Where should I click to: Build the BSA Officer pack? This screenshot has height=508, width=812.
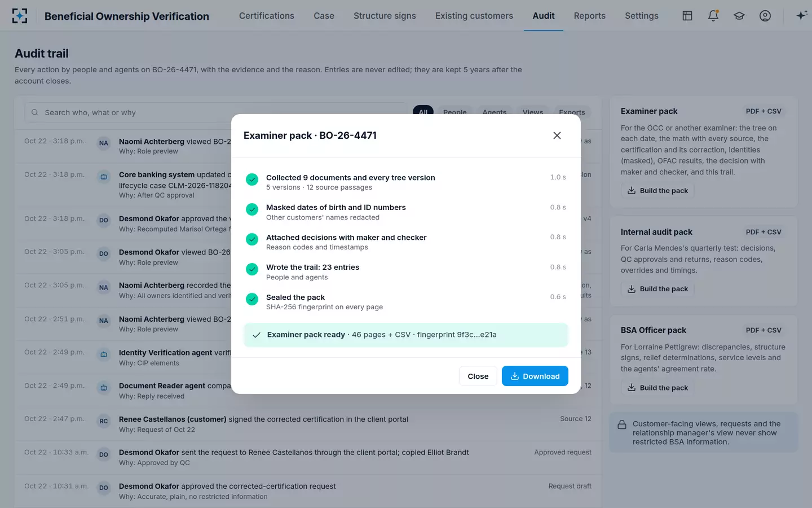coord(657,388)
